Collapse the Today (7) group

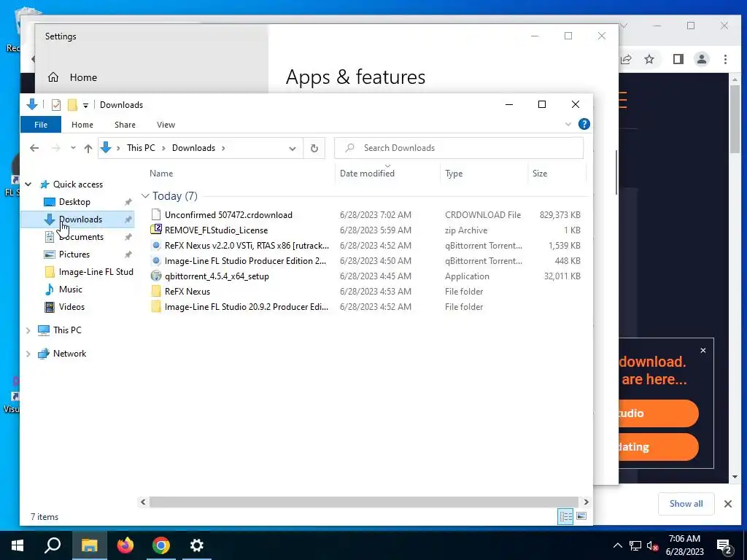pos(145,196)
